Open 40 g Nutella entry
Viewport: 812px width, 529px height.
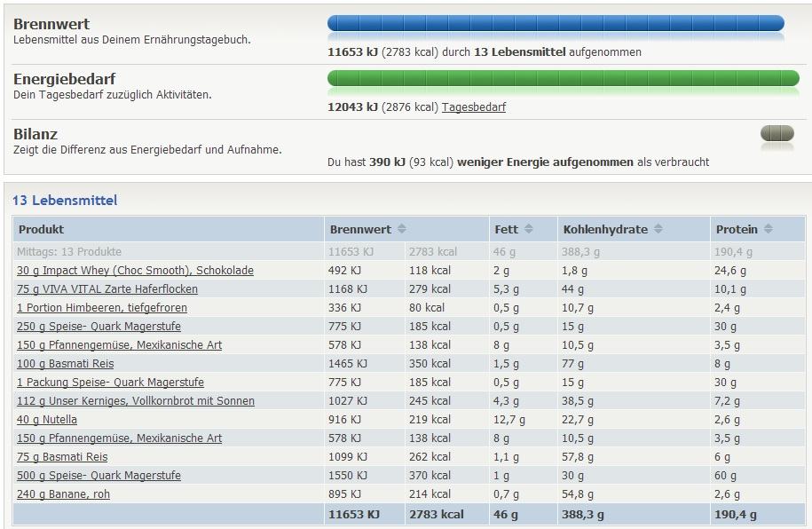click(47, 420)
